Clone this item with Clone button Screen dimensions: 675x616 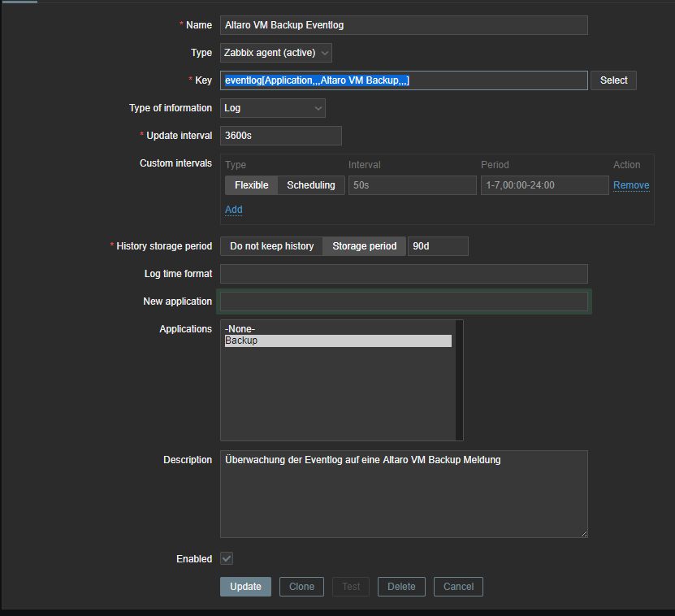click(301, 587)
